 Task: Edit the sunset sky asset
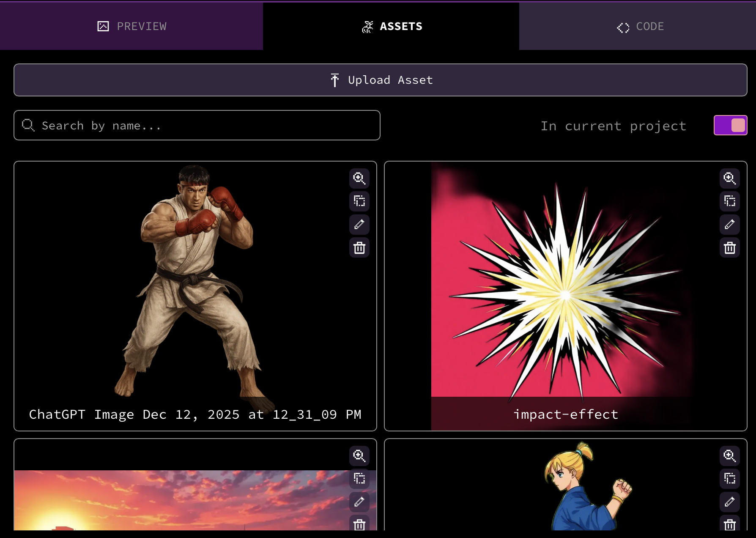point(359,502)
